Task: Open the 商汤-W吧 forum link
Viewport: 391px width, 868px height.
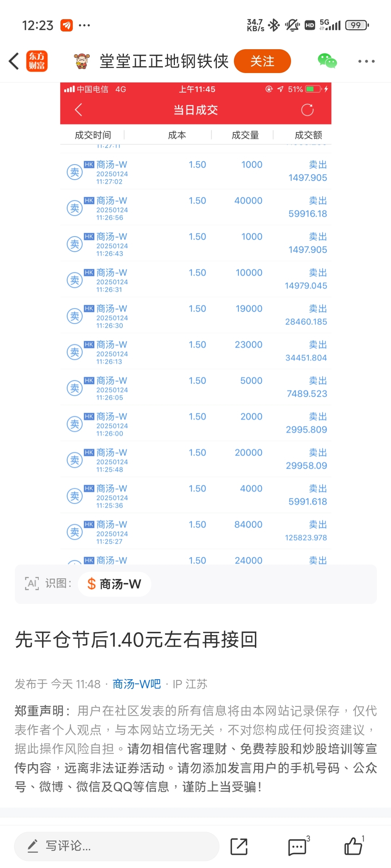Action: click(x=136, y=684)
